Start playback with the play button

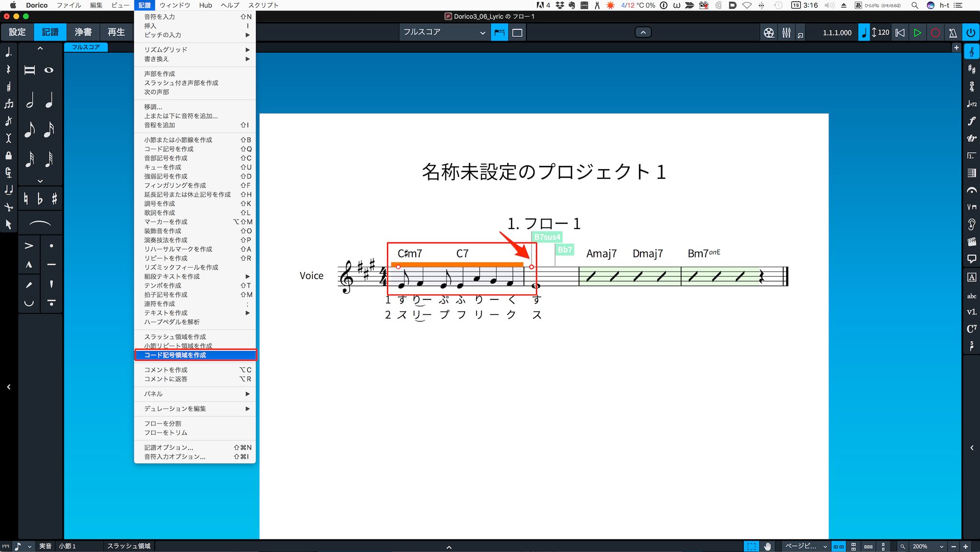917,33
